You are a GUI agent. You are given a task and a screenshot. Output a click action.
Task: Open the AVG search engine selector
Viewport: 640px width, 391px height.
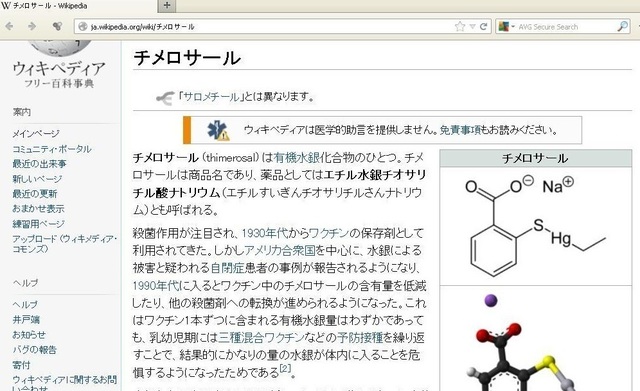point(507,27)
